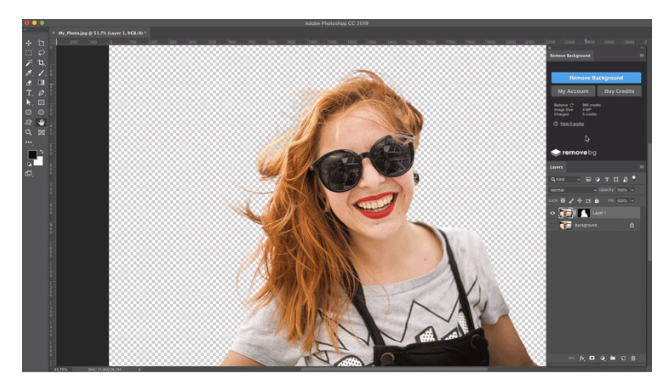Open the Kind layer filter dropdown
This screenshot has height=390, width=670.
(565, 179)
